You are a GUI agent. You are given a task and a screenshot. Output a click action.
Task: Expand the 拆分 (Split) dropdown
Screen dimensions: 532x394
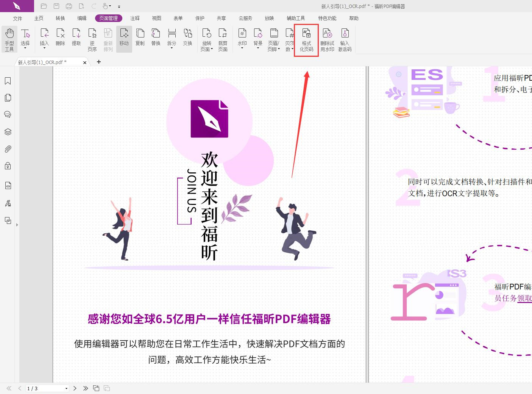[172, 47]
